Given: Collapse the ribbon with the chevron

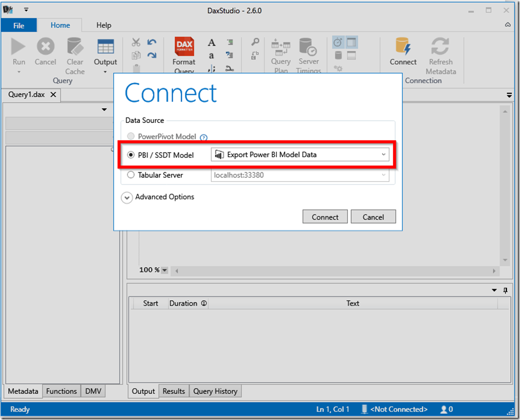Looking at the screenshot, I should (x=507, y=25).
